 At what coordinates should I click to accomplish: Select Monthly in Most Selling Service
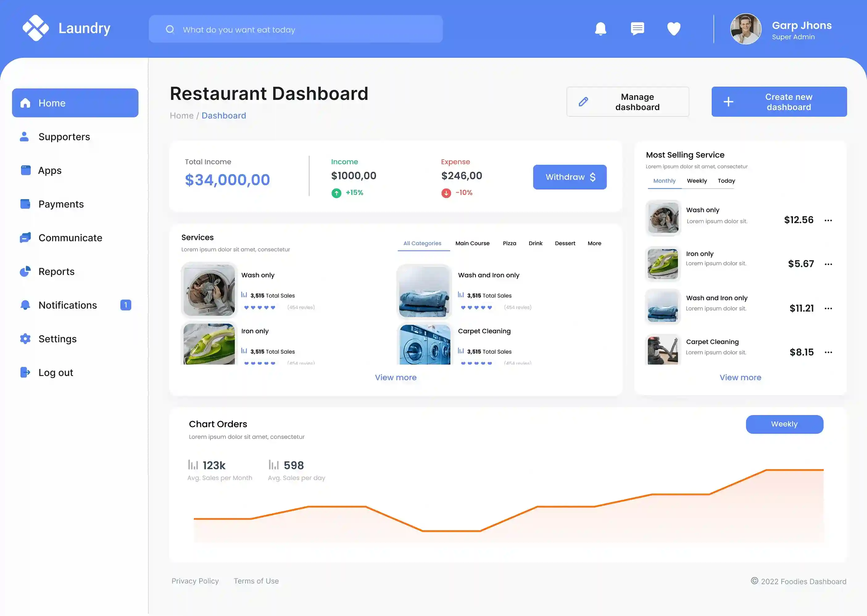(664, 181)
